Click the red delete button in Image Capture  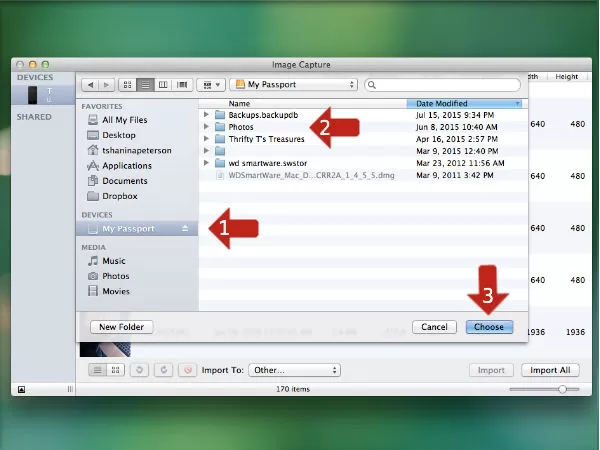pyautogui.click(x=185, y=370)
